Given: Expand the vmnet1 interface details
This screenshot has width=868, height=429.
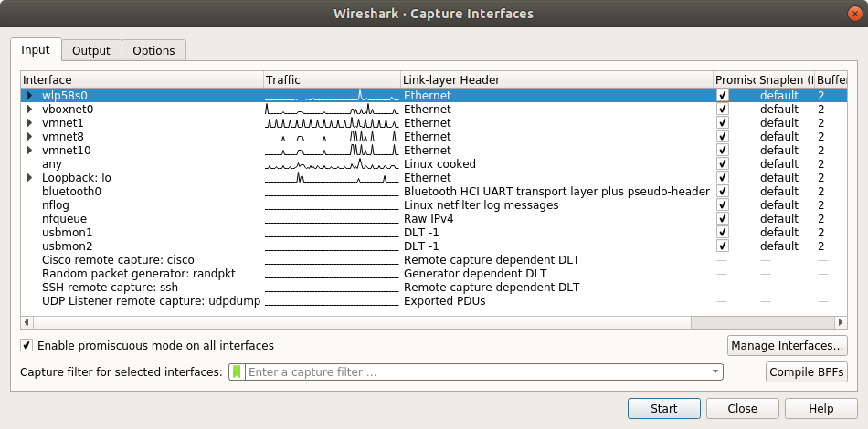Looking at the screenshot, I should [x=30, y=122].
